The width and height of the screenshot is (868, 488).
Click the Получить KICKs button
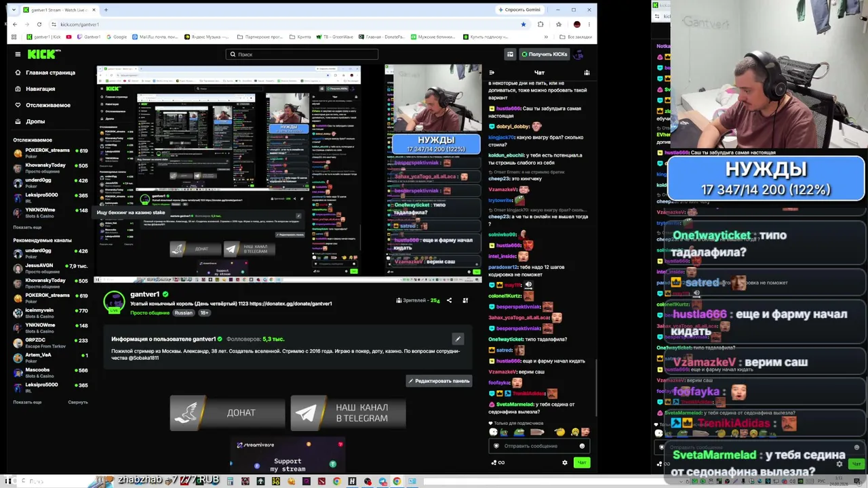pos(545,54)
